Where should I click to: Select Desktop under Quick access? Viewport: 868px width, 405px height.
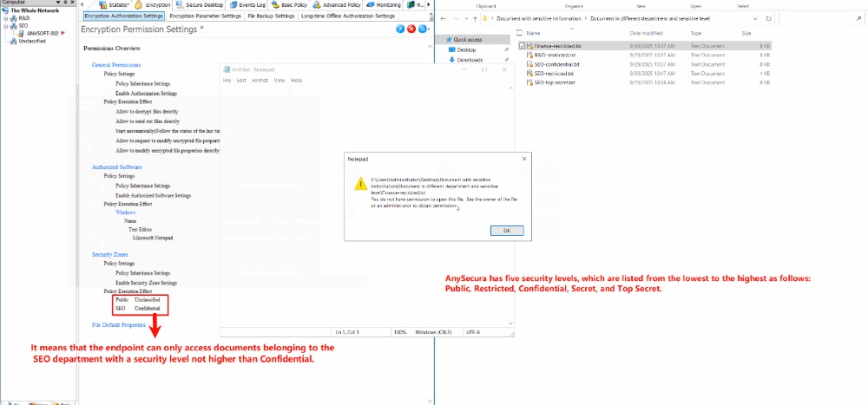pyautogui.click(x=466, y=49)
